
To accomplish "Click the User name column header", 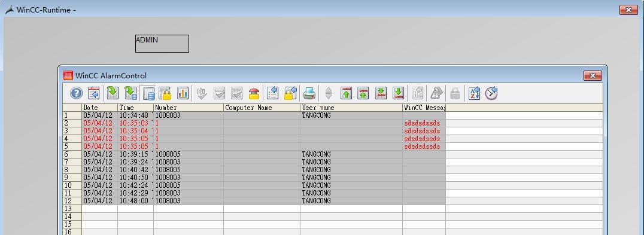I will click(351, 108).
